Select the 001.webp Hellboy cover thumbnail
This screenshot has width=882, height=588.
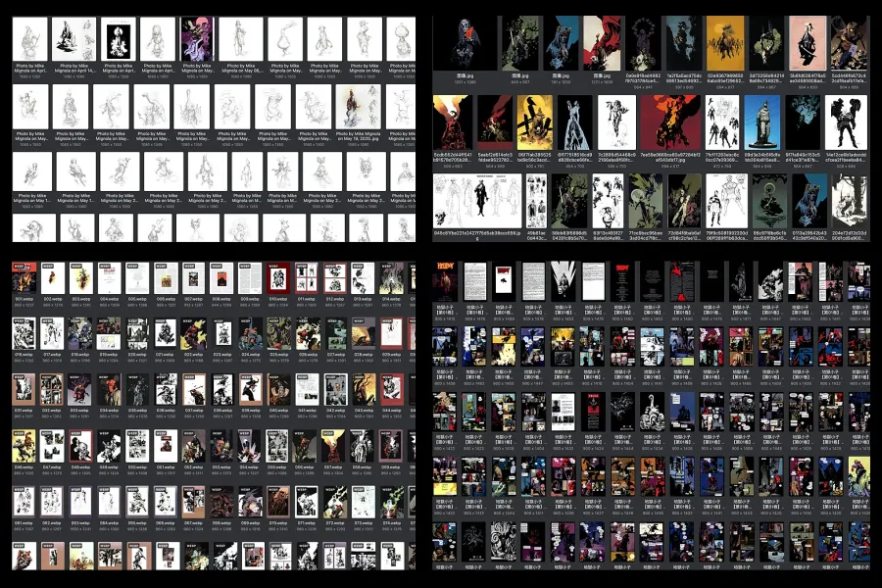click(24, 277)
